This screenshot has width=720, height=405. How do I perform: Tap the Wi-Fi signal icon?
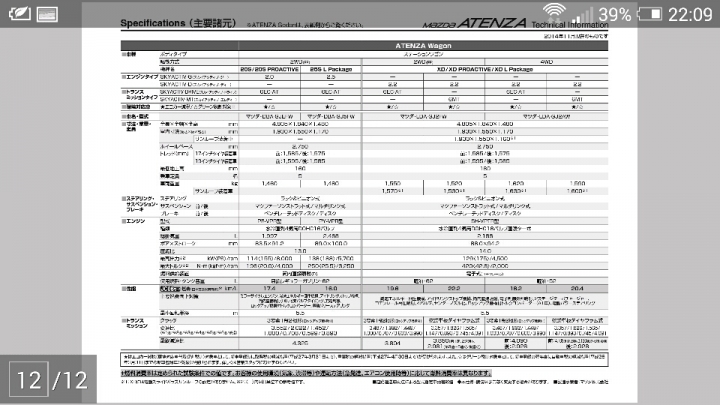[554, 12]
